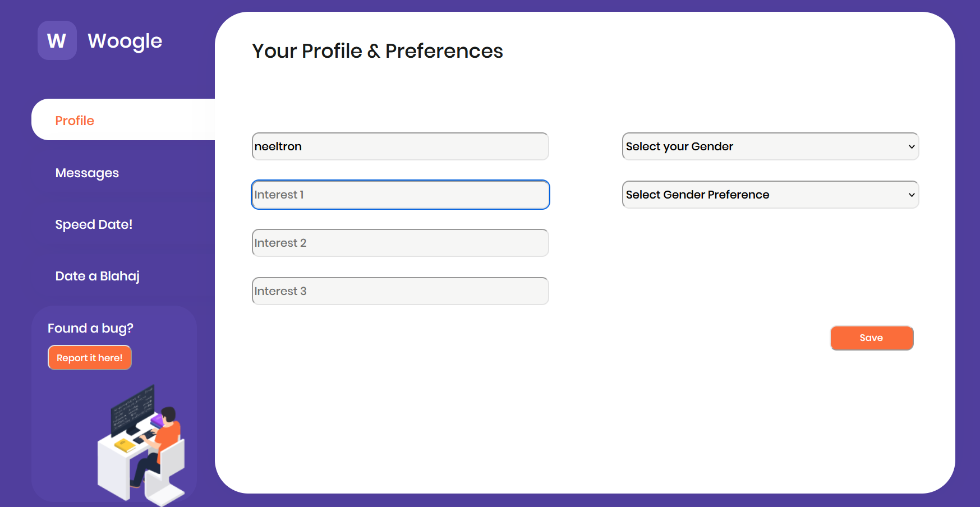Click the Found a bug? heading text
This screenshot has width=980, height=507.
90,328
